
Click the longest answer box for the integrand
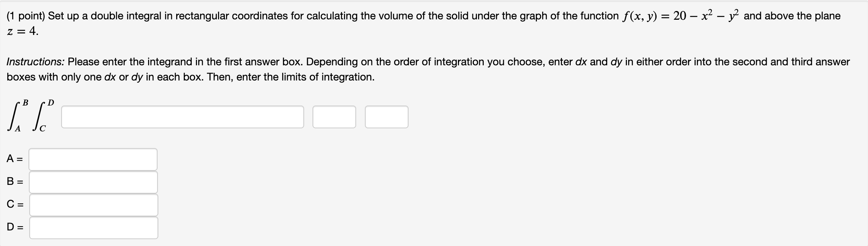point(182,117)
